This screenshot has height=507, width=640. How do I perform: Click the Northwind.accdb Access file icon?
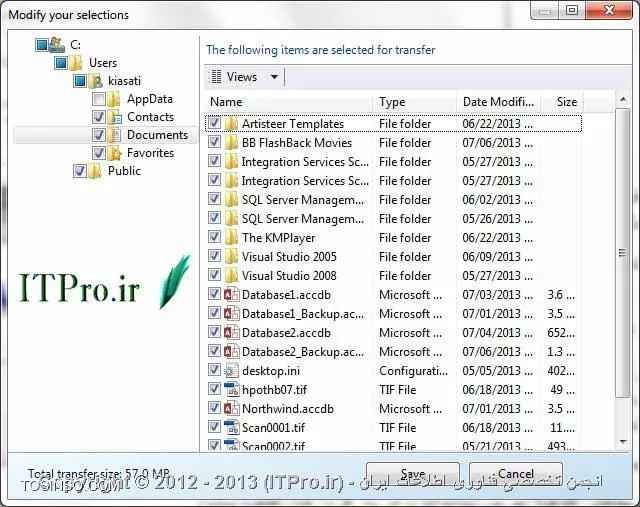pos(231,408)
